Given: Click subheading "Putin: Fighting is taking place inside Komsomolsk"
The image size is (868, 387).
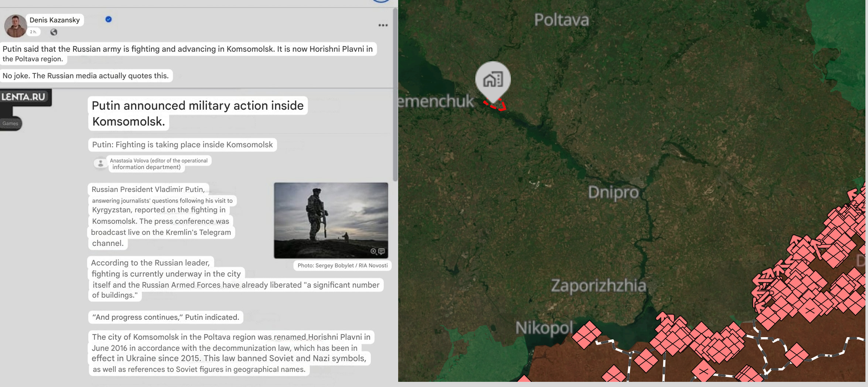Looking at the screenshot, I should 182,144.
